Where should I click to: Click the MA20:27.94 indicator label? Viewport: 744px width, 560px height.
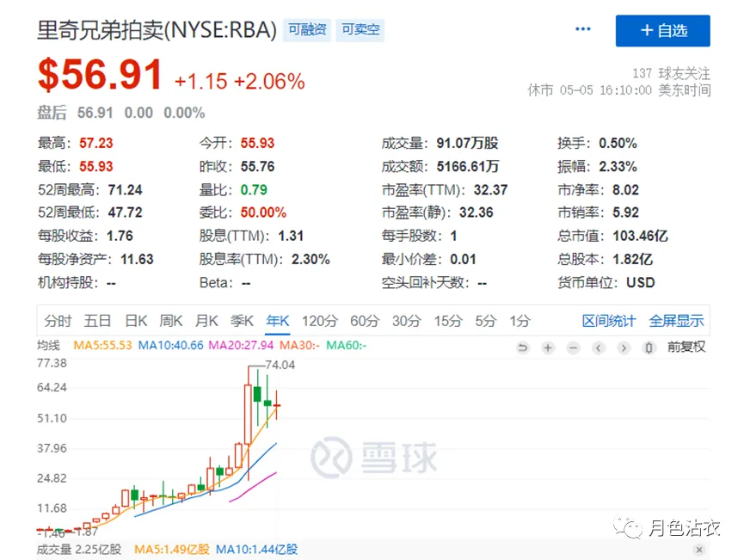[241, 346]
